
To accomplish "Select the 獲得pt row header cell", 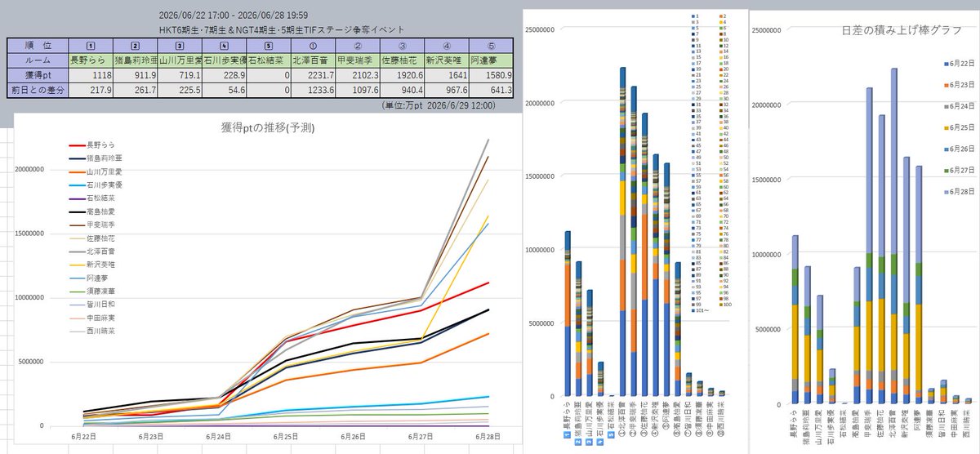I will pos(37,74).
